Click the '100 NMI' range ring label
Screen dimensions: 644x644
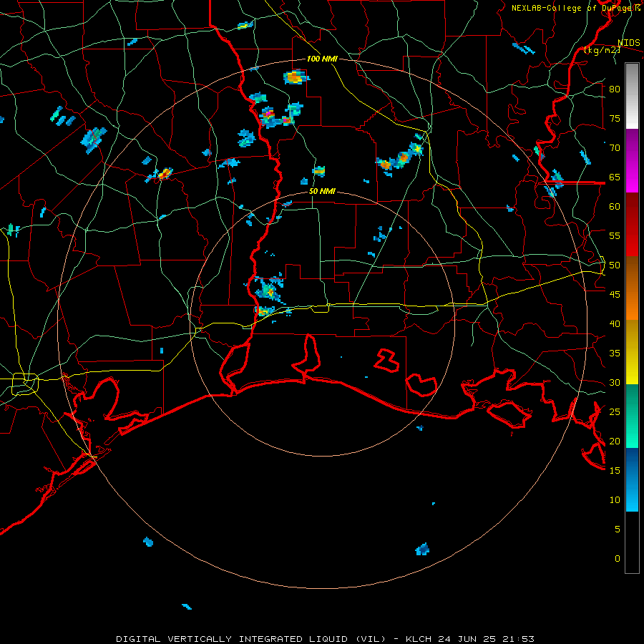coord(322,59)
